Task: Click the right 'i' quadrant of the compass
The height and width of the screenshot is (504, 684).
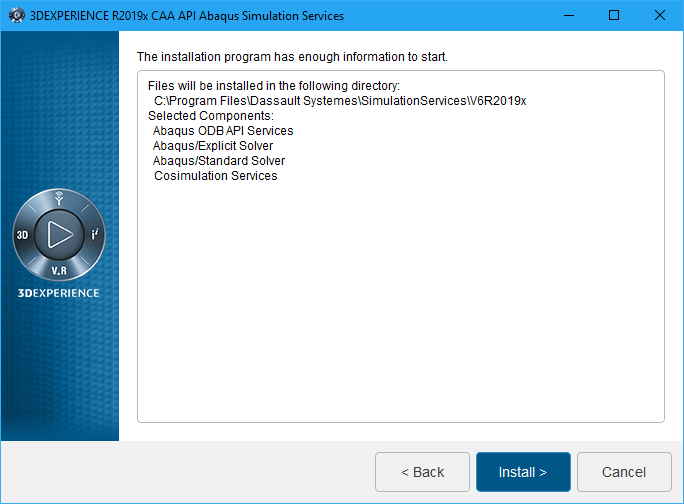Action: click(94, 234)
